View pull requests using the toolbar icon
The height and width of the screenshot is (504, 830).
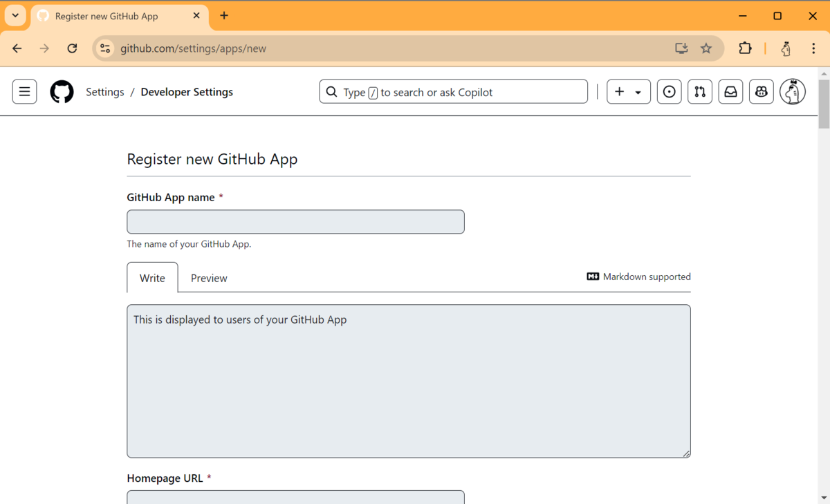point(699,91)
